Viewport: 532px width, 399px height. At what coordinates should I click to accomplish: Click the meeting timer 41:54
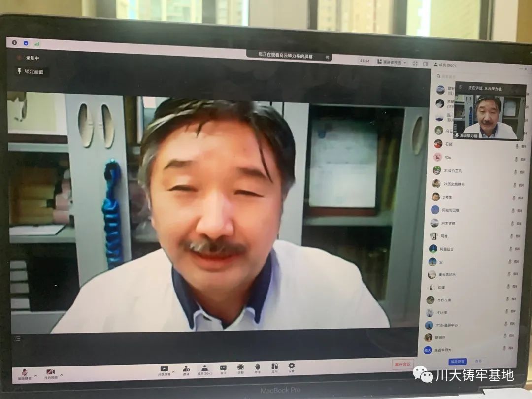click(365, 61)
